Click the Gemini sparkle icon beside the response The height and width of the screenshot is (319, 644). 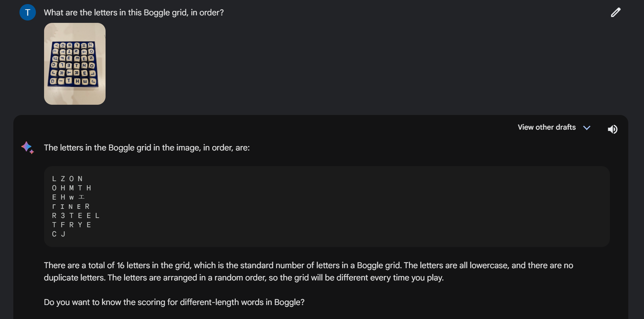(x=27, y=147)
